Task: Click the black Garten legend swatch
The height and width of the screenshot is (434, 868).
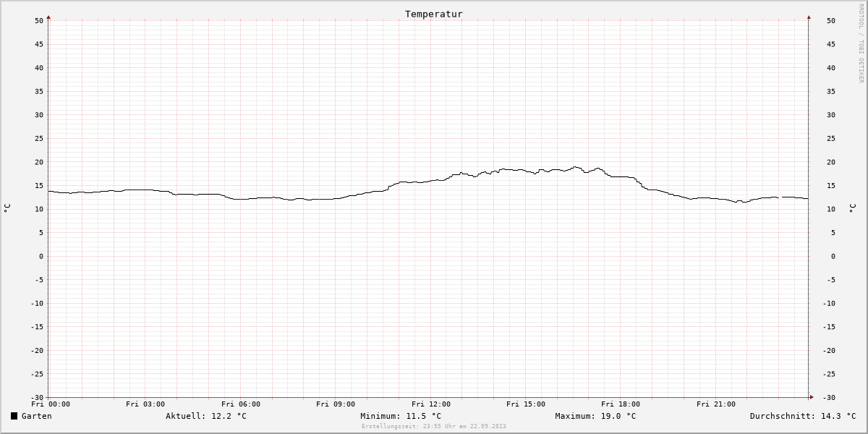Action: click(x=14, y=416)
